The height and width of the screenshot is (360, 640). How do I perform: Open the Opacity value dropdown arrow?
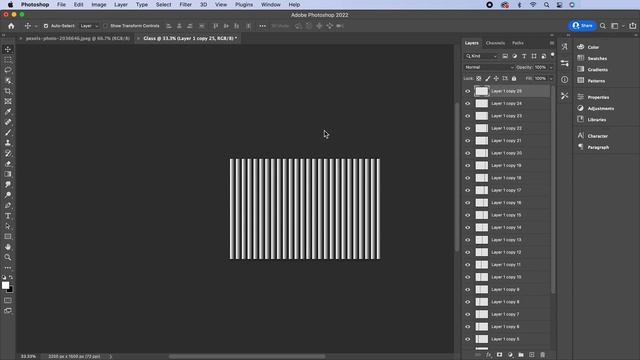(x=551, y=67)
